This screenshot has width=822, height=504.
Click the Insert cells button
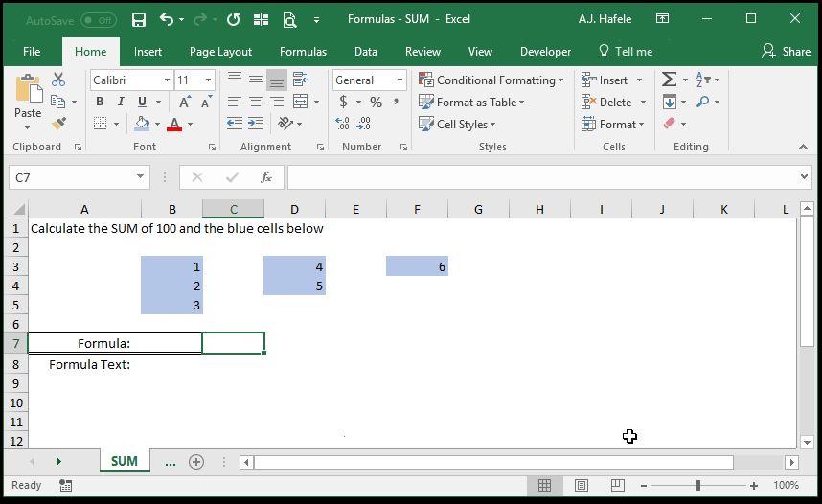point(605,80)
